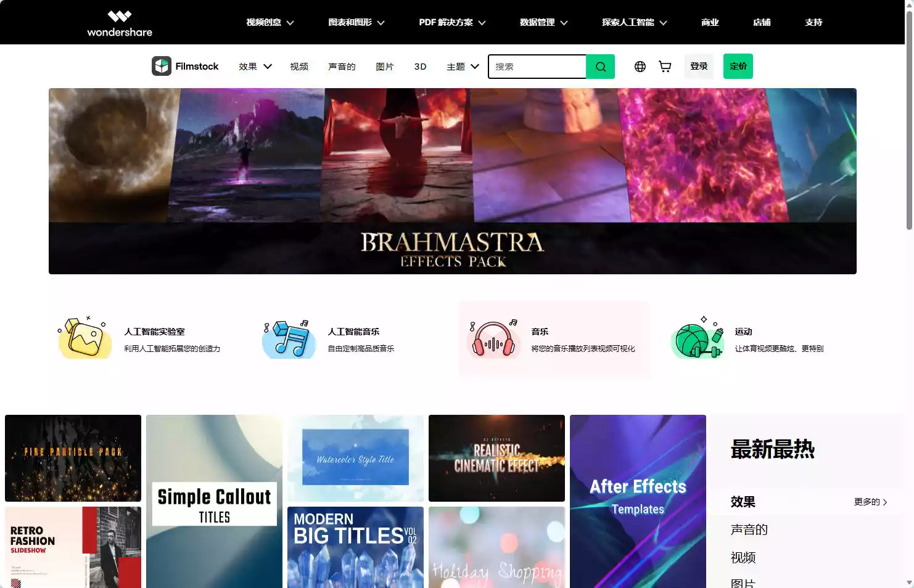Open the Filmstock home logo
Image resolution: width=914 pixels, height=588 pixels.
point(185,66)
